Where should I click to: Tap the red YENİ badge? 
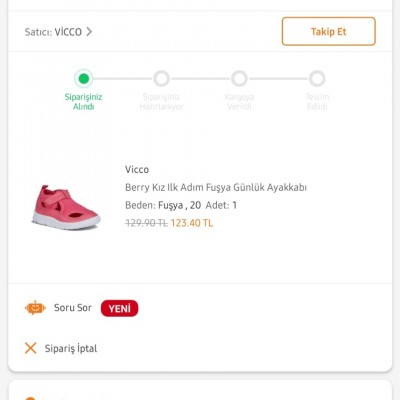point(119,308)
